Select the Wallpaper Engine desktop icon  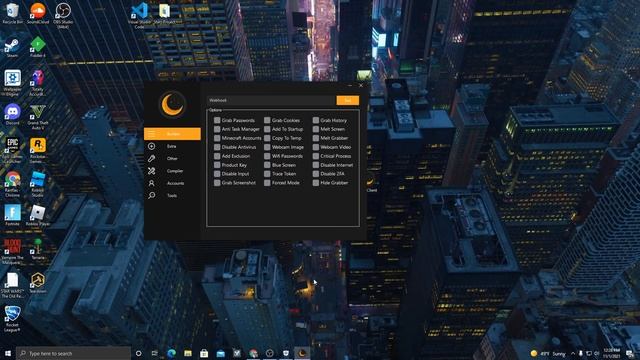12,83
